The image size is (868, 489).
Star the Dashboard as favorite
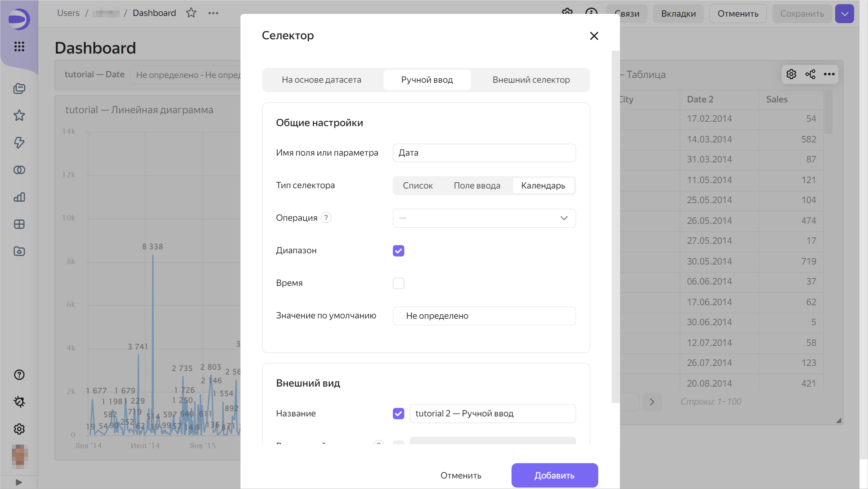click(x=191, y=13)
